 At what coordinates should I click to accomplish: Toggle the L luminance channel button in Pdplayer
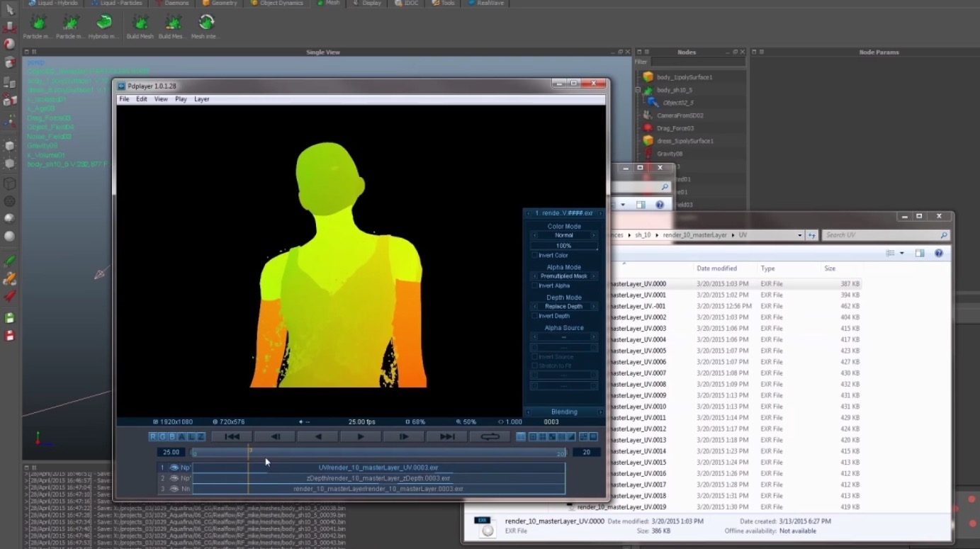(191, 437)
